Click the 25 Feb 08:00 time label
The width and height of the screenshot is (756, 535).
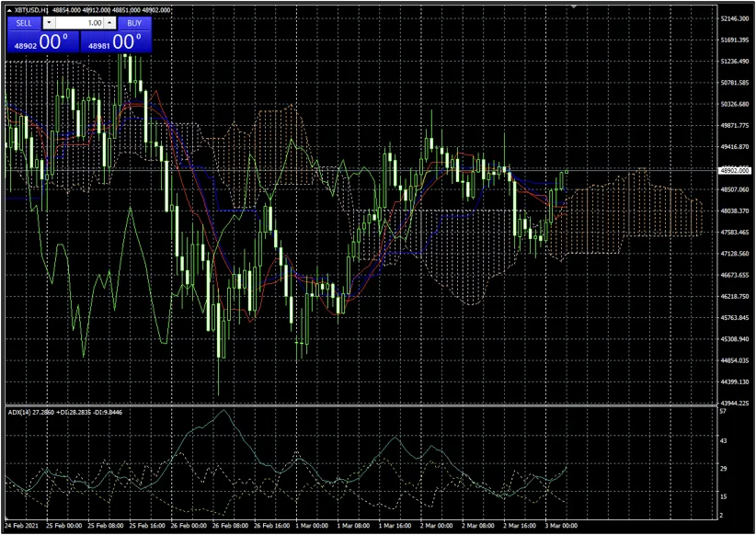pos(106,526)
